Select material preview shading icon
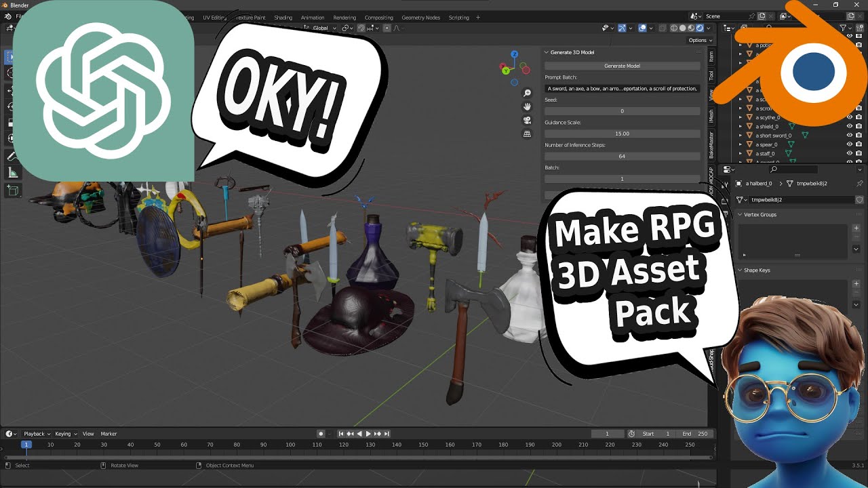 click(692, 28)
